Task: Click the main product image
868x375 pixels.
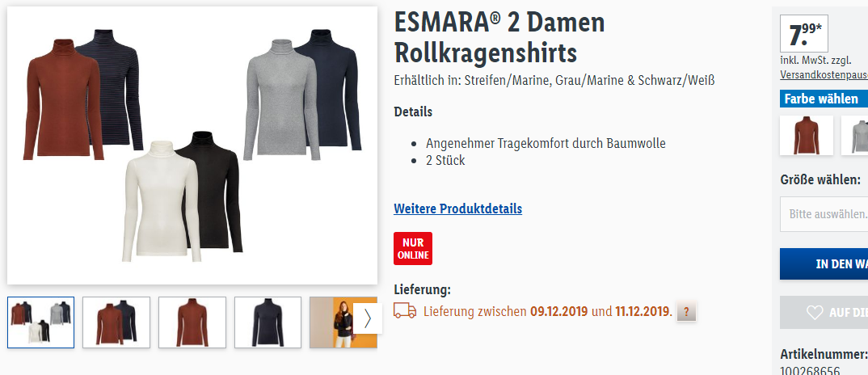Action: [192, 145]
